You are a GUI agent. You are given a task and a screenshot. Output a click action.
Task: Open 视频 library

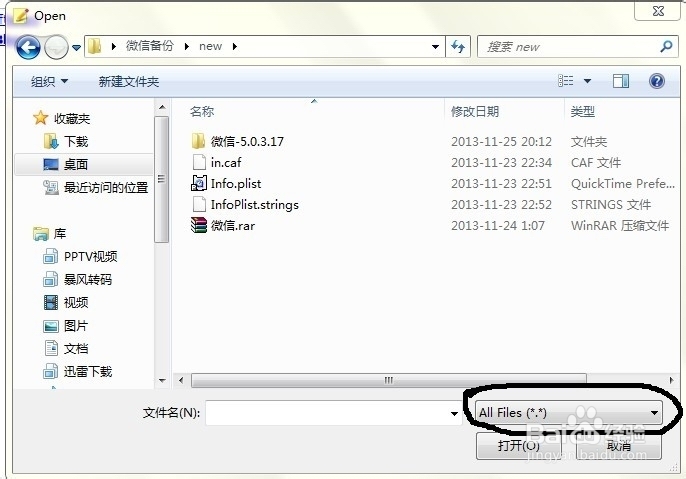coord(76,302)
